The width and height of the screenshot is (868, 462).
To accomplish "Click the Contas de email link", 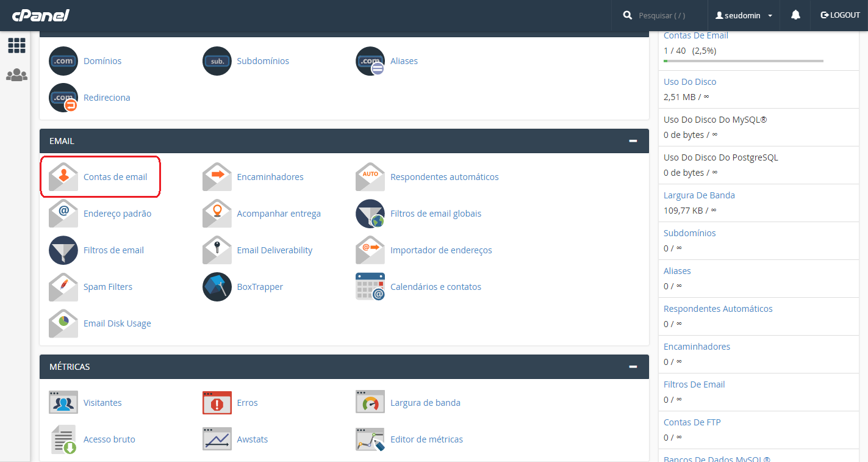I will tap(115, 177).
